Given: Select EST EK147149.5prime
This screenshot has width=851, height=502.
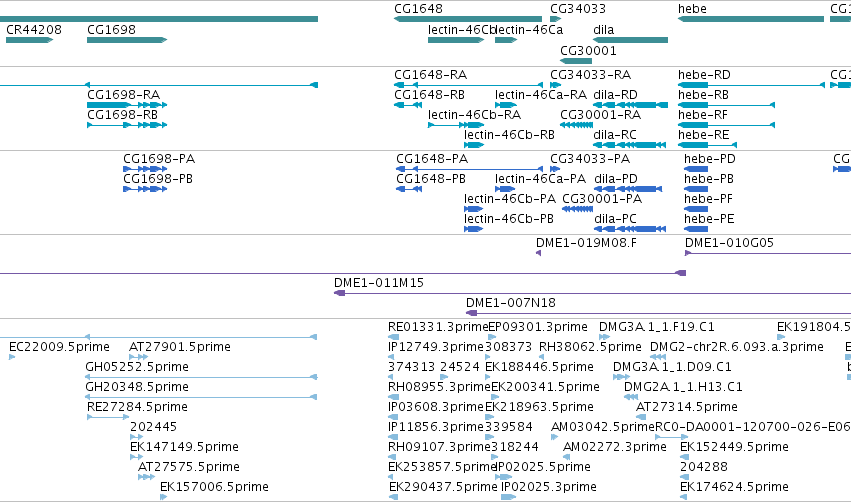Looking at the screenshot, I should 136,457.
